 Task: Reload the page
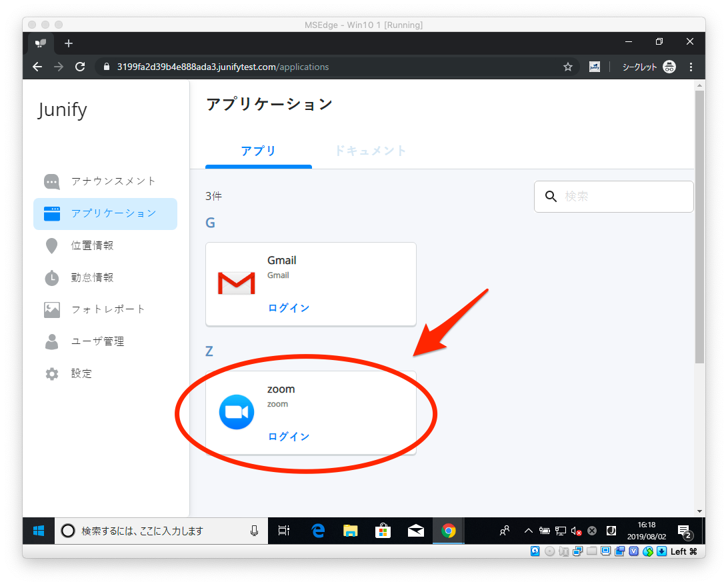tap(80, 67)
